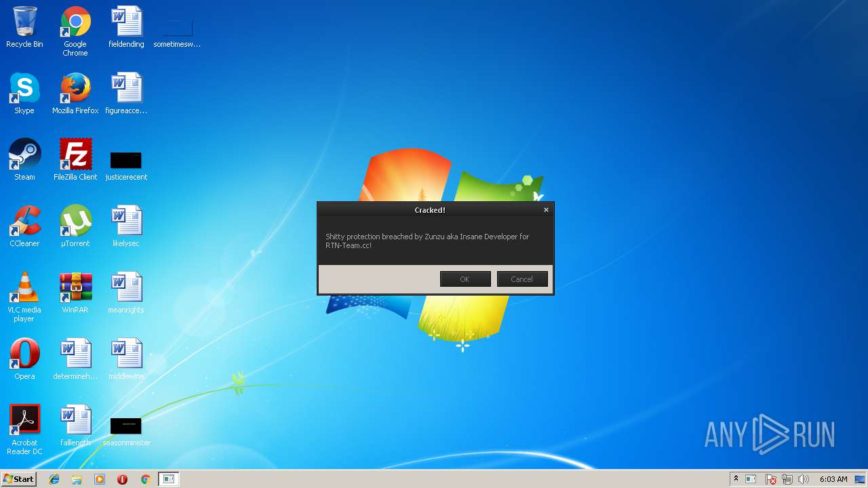868x488 pixels.
Task: Select the middlewine Word document
Action: point(126,360)
